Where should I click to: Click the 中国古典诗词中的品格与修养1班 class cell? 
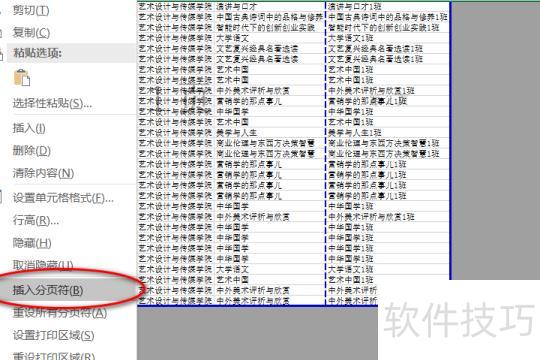387,17
